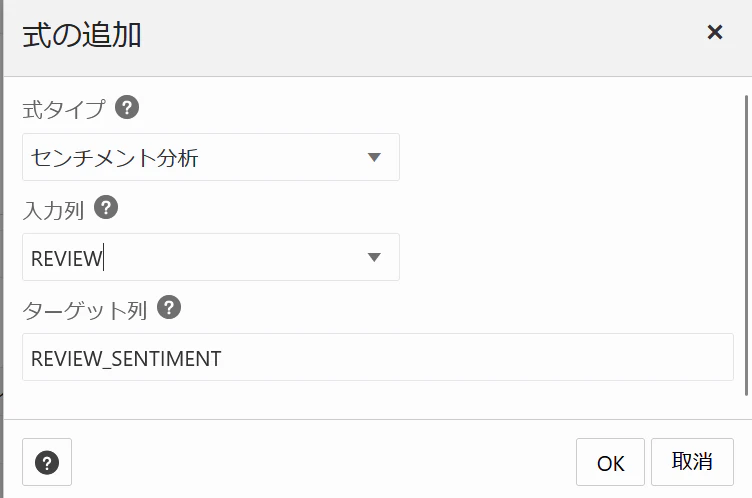Viewport: 752px width, 498px height.
Task: Click the 式の追加 dialog title text
Action: pyautogui.click(x=82, y=35)
